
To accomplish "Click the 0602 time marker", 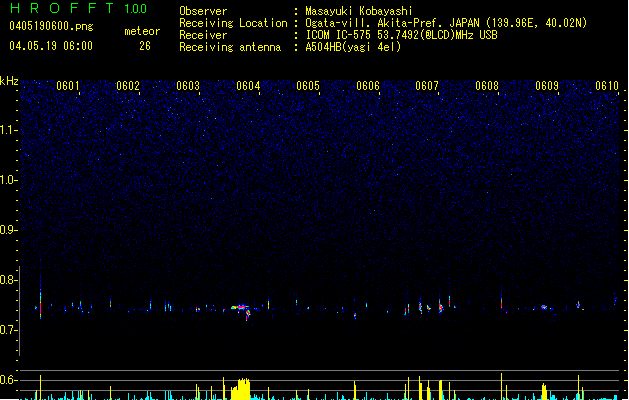I will [128, 86].
